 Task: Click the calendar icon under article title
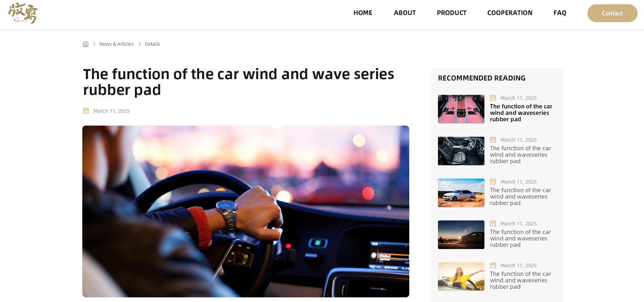(x=86, y=111)
